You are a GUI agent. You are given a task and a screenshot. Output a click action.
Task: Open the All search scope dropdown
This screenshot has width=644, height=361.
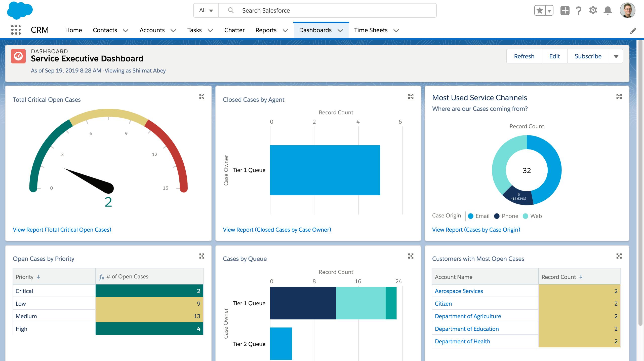[x=206, y=10]
